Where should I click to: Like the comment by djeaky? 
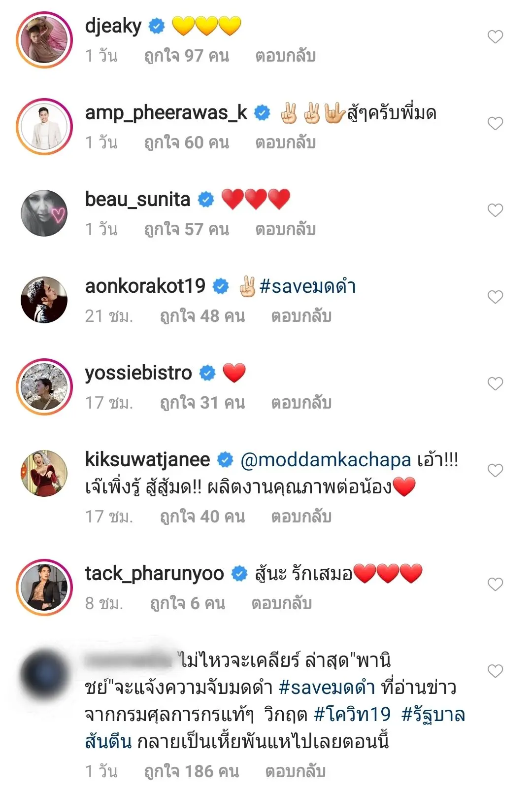tap(495, 37)
